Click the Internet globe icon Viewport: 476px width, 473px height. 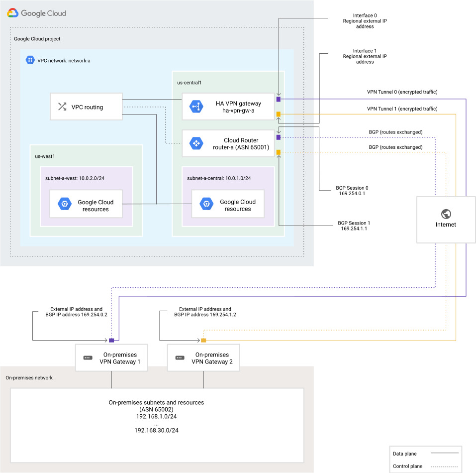click(446, 214)
